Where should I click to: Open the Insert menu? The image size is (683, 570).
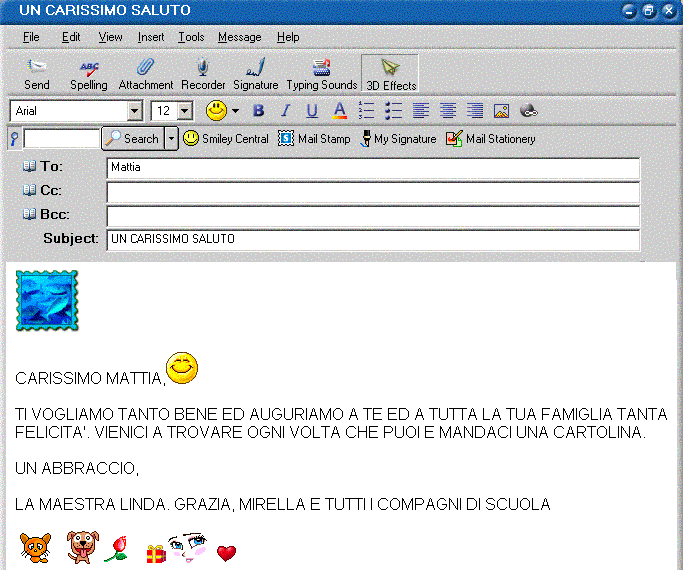(151, 37)
